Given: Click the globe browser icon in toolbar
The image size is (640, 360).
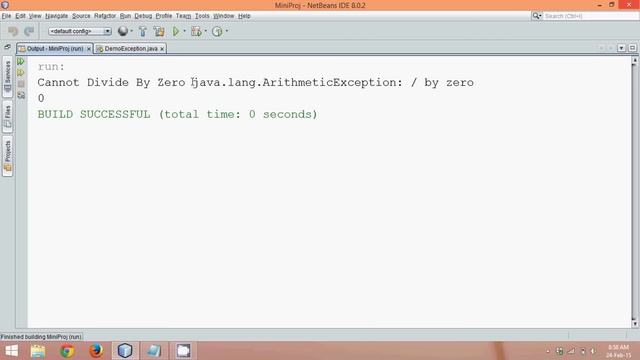Looking at the screenshot, I should (123, 31).
